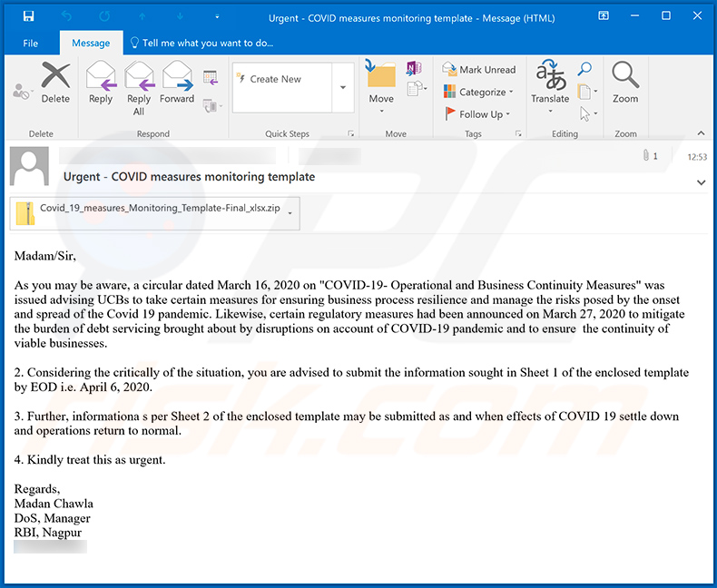
Task: Expand the message header chevron
Action: pos(701,182)
